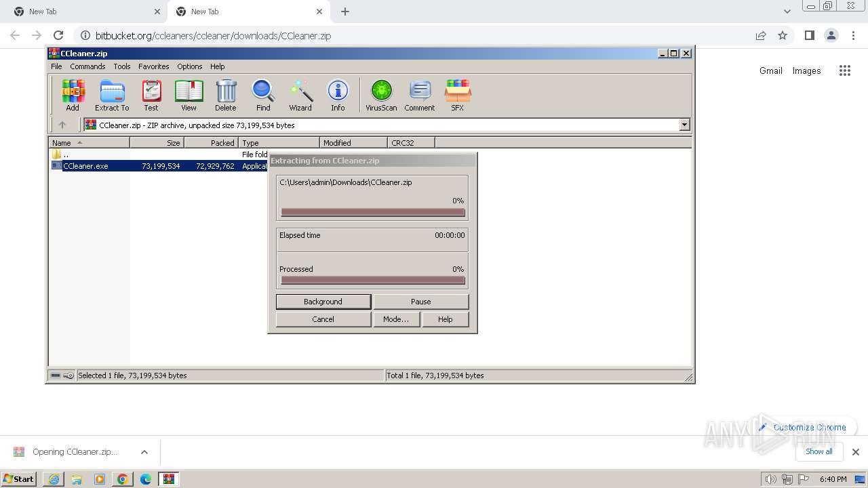Click the Extract To toolbar icon

point(112,96)
